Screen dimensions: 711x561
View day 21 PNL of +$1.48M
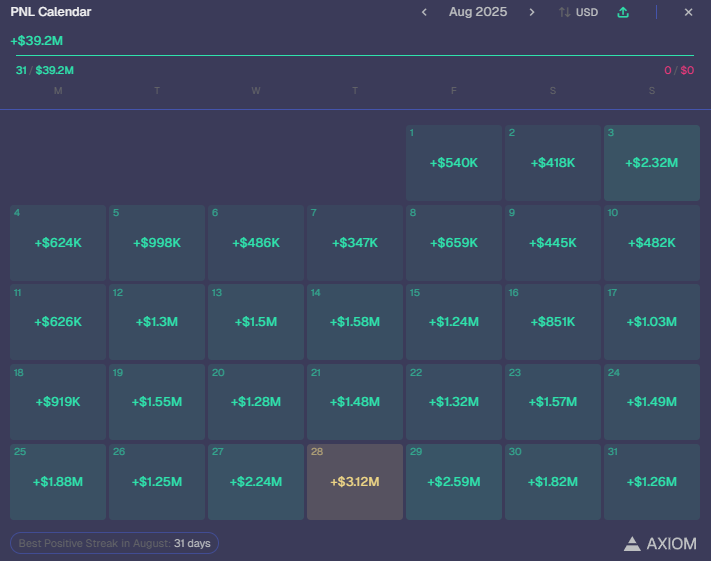pos(355,402)
